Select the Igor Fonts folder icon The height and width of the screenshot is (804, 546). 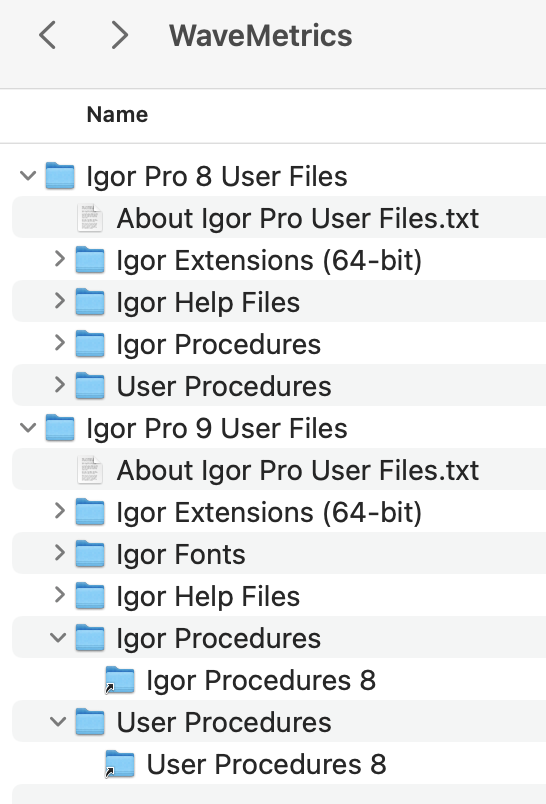coord(90,554)
